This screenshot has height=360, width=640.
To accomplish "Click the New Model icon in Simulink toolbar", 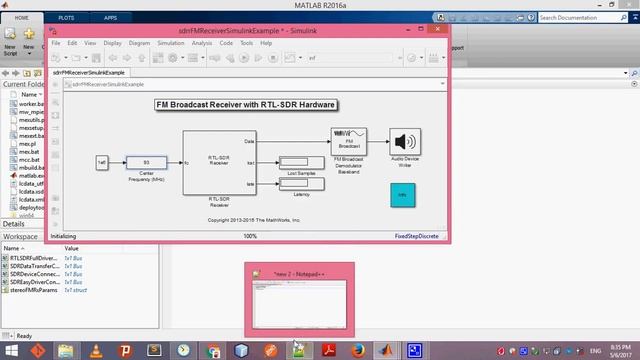I will coord(56,58).
